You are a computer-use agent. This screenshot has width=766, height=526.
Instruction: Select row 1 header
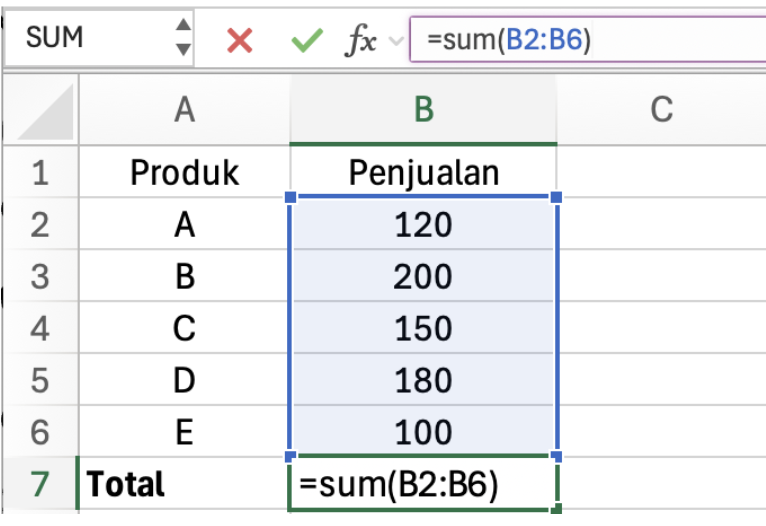point(40,173)
